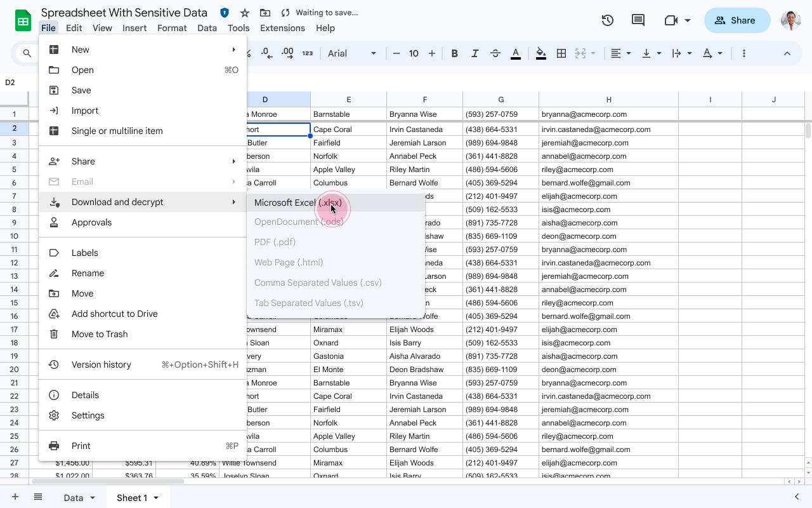The image size is (812, 508).
Task: Open the text color picker
Action: tap(516, 53)
